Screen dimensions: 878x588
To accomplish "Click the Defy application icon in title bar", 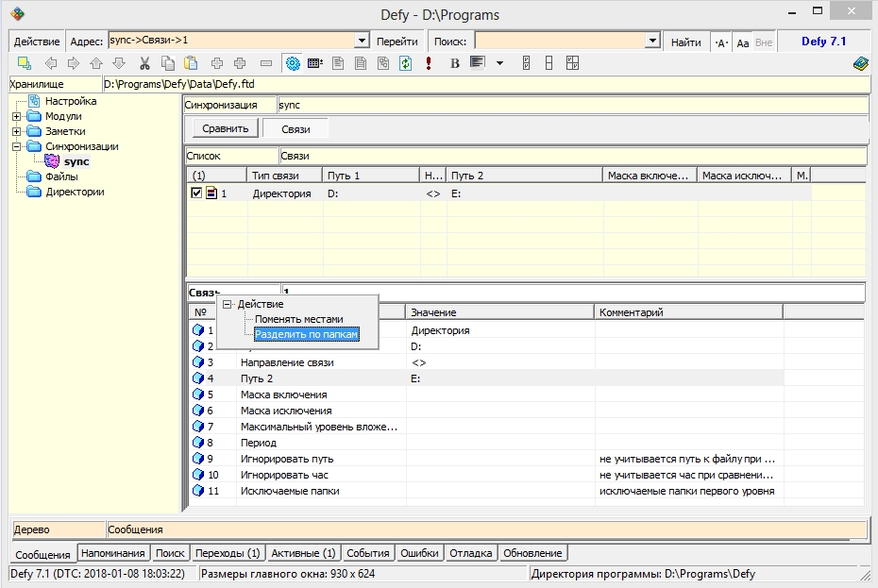I will (x=17, y=13).
